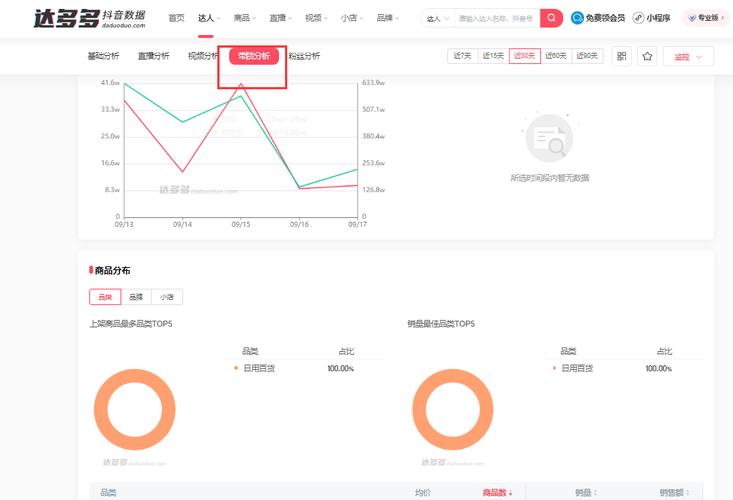Screen dimensions: 733x500
Task: Click the search input field
Action: click(x=495, y=18)
